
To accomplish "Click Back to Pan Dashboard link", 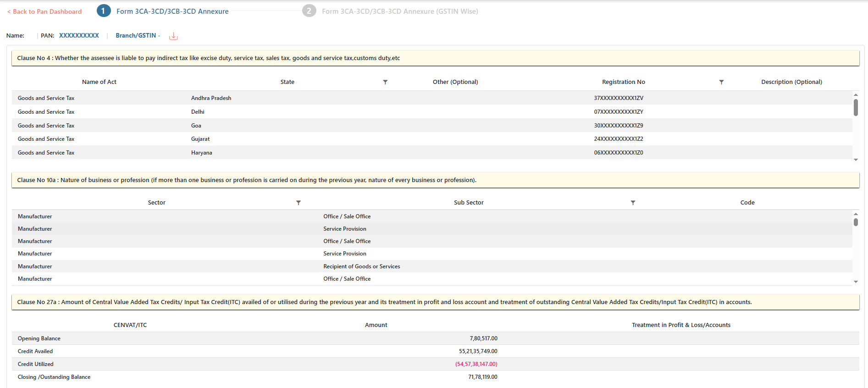I will [x=44, y=11].
